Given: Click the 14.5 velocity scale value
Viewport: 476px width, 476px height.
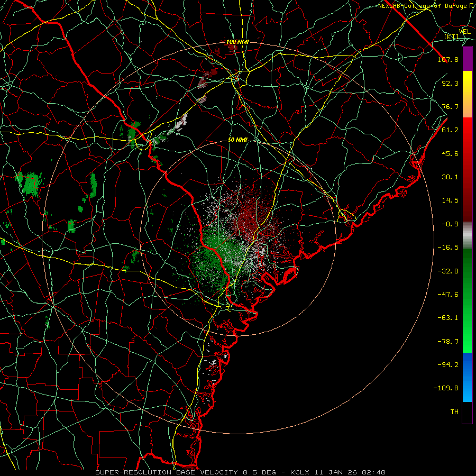Looking at the screenshot, I should (450, 200).
